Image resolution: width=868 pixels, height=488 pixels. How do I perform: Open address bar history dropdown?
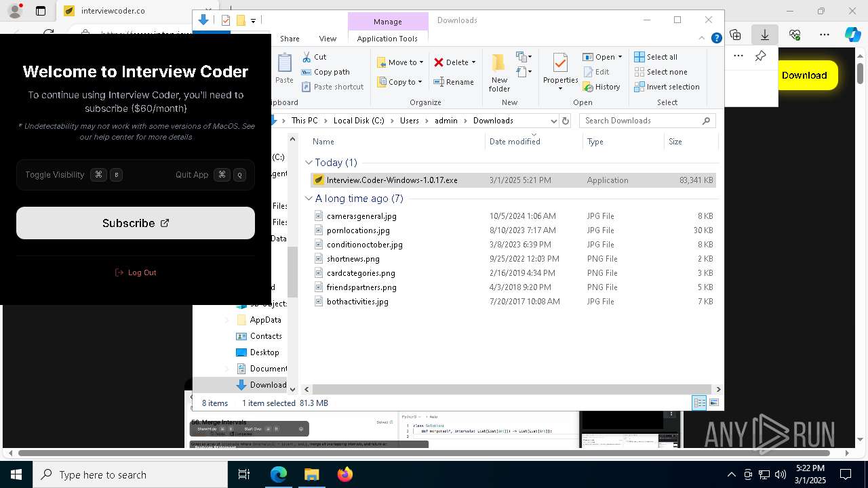(x=553, y=121)
